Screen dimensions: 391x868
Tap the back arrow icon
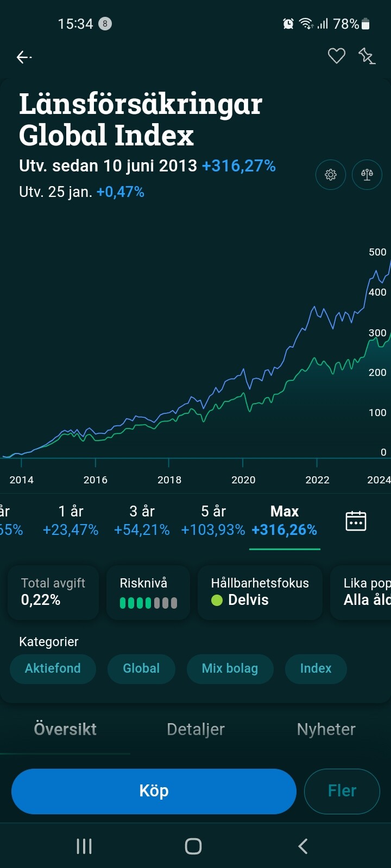point(24,57)
